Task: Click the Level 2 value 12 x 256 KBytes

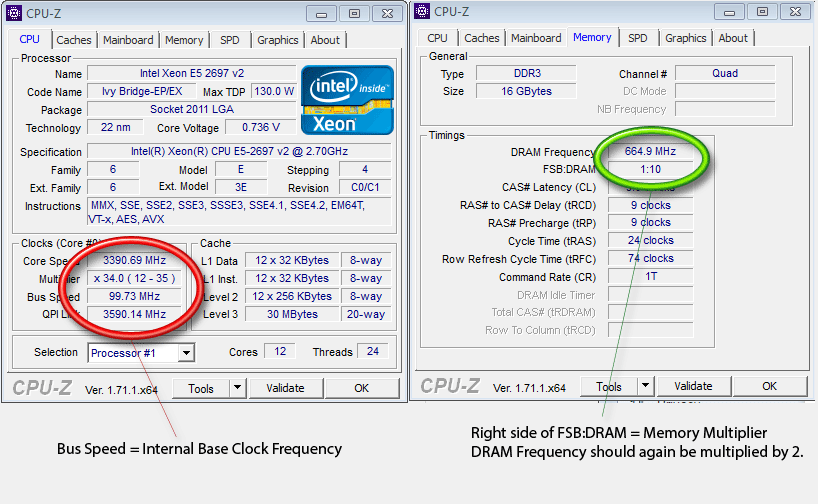Action: pos(292,296)
